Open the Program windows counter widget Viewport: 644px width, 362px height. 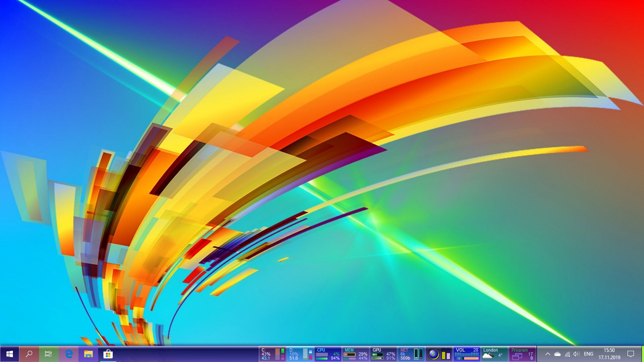tap(522, 354)
